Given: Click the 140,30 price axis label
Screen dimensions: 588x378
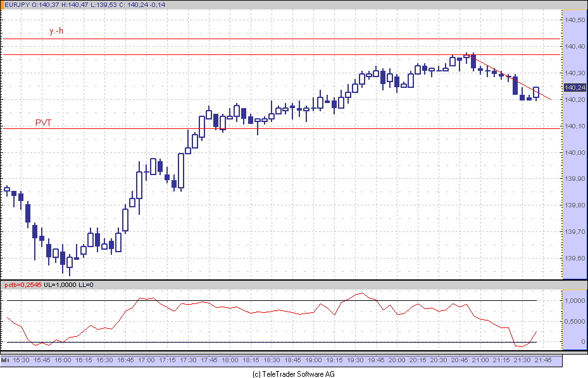Looking at the screenshot, I should [575, 73].
